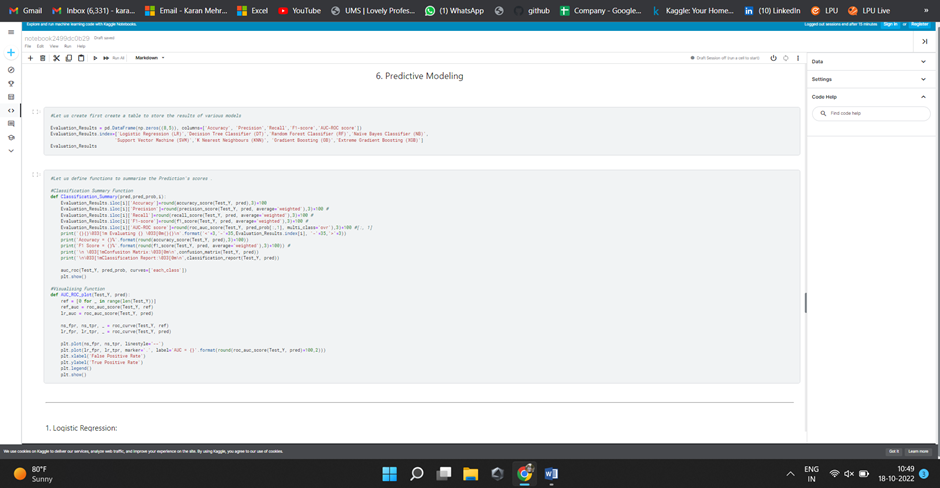Open the Windows Start menu
The image size is (940, 488).
pyautogui.click(x=390, y=474)
